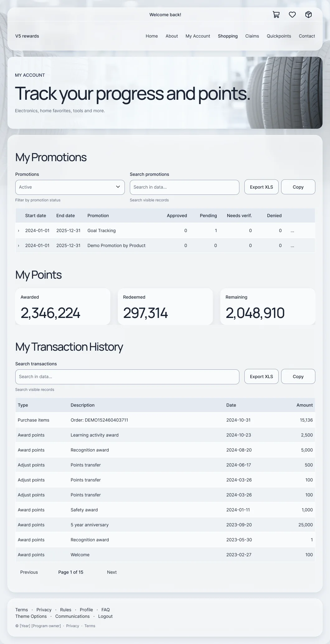
Task: Expand the Goal Tracking promotion row
Action: (x=18, y=231)
